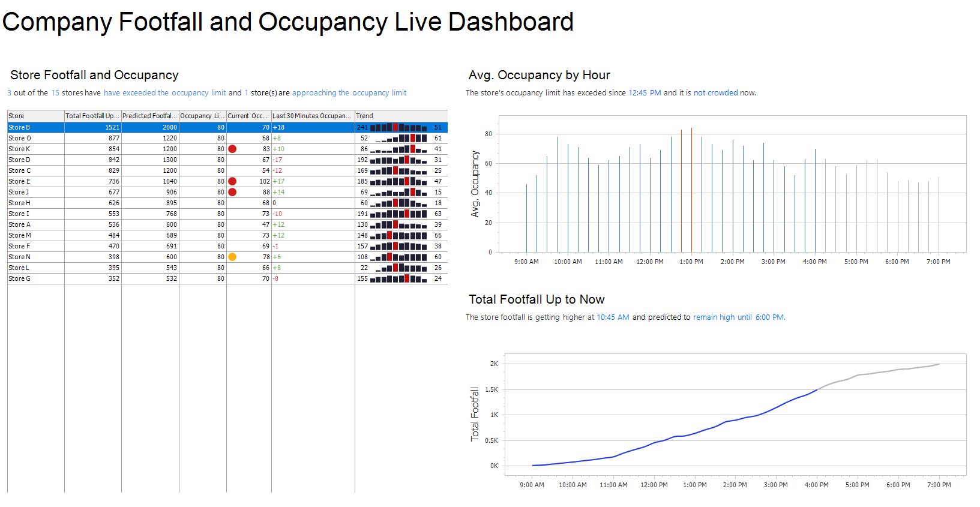
Task: Click Store B trend sparkline
Action: (x=398, y=127)
